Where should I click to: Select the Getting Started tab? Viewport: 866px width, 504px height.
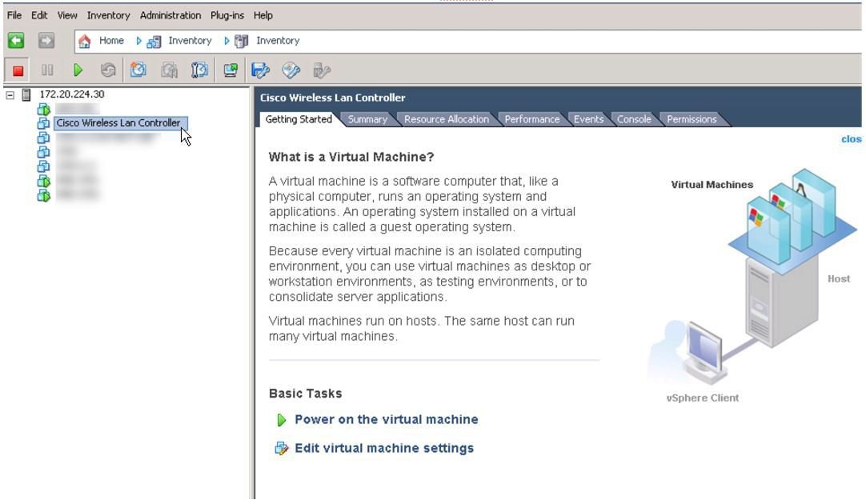point(299,119)
